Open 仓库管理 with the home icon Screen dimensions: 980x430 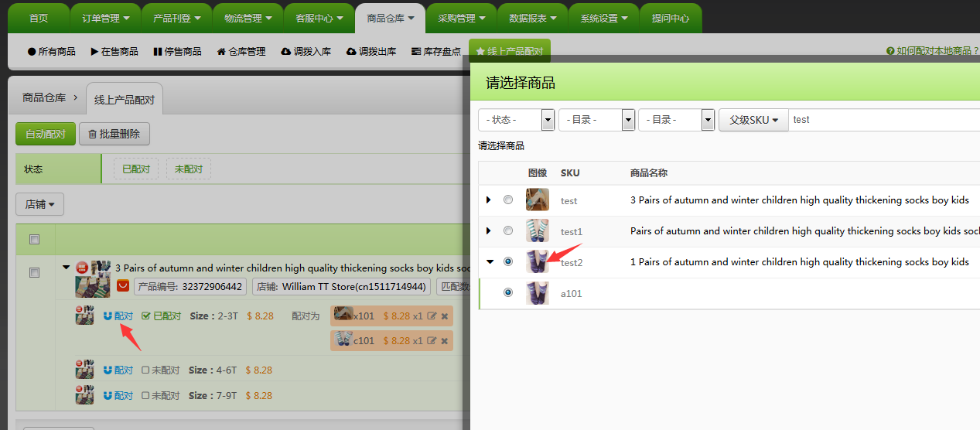click(x=241, y=51)
